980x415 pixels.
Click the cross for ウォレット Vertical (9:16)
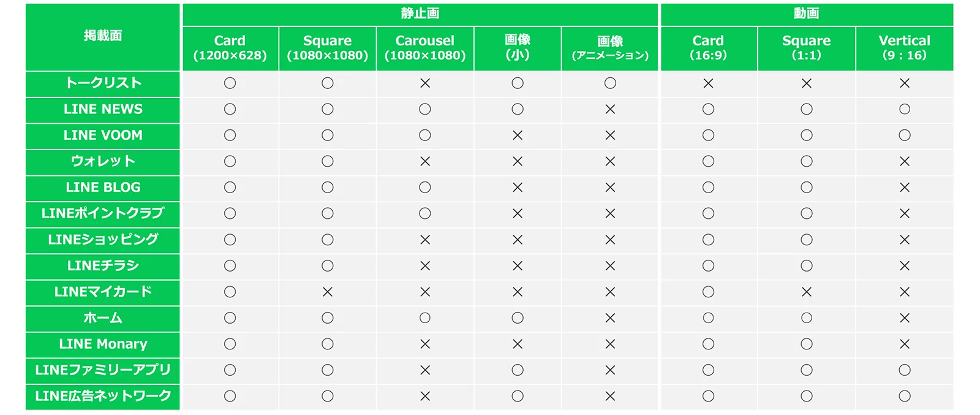pyautogui.click(x=905, y=161)
